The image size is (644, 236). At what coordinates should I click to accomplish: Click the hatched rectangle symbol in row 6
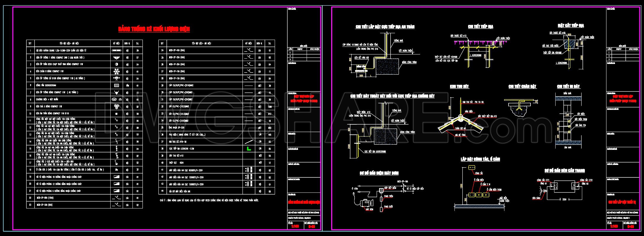click(x=116, y=85)
